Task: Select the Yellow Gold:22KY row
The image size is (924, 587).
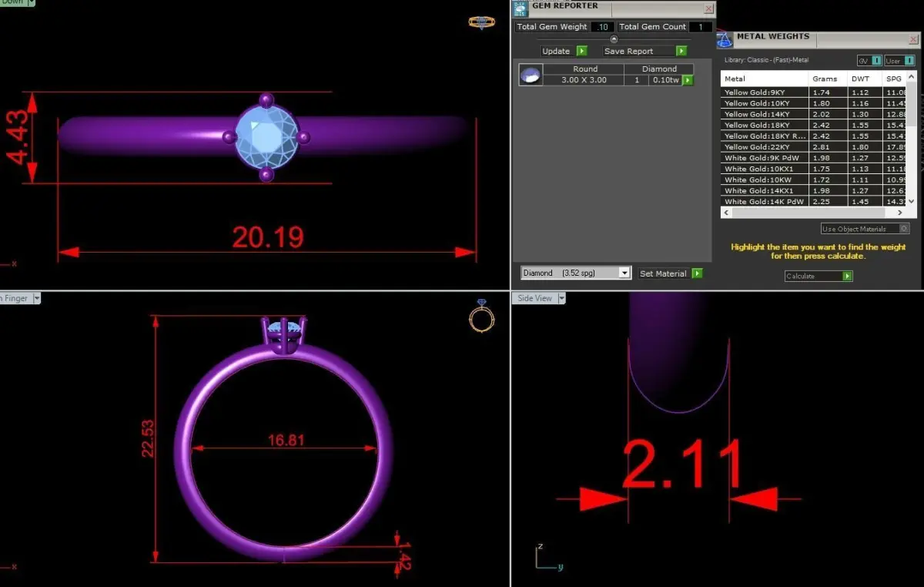Action: (813, 146)
